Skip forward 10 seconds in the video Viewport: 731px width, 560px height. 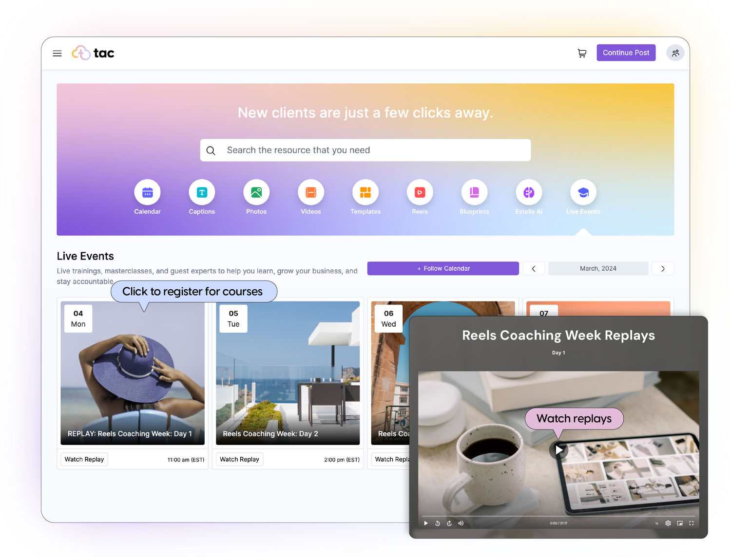click(449, 523)
